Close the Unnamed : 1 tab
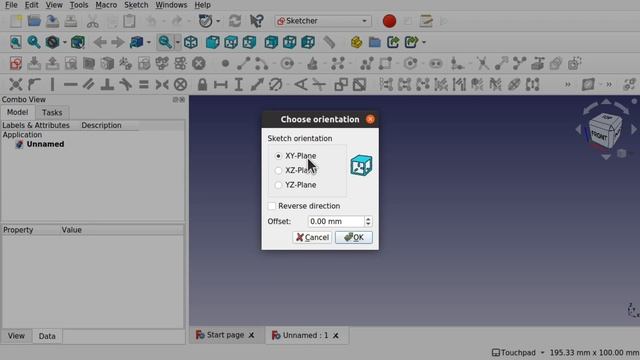The height and width of the screenshot is (360, 640). tap(336, 336)
